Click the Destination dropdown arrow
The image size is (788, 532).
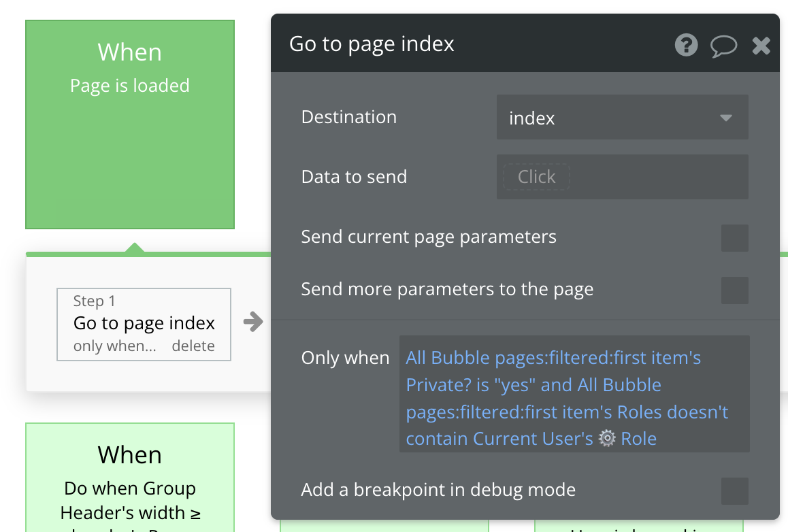coord(725,118)
